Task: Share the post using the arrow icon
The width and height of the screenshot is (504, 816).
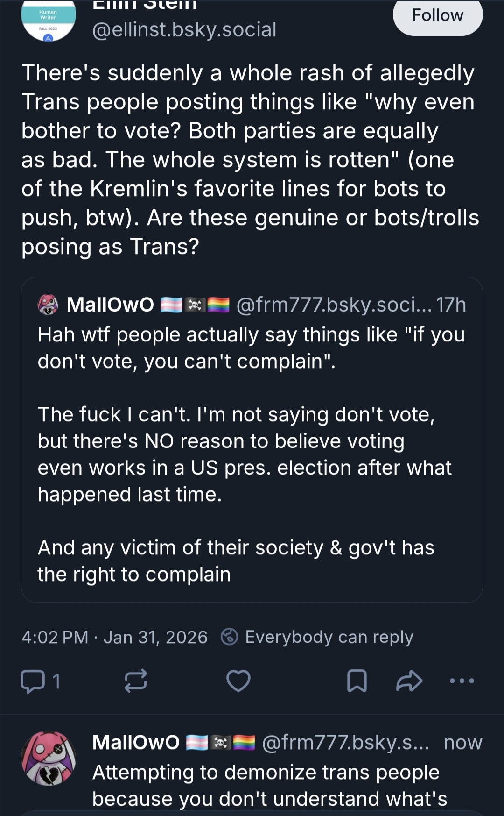Action: (x=409, y=681)
